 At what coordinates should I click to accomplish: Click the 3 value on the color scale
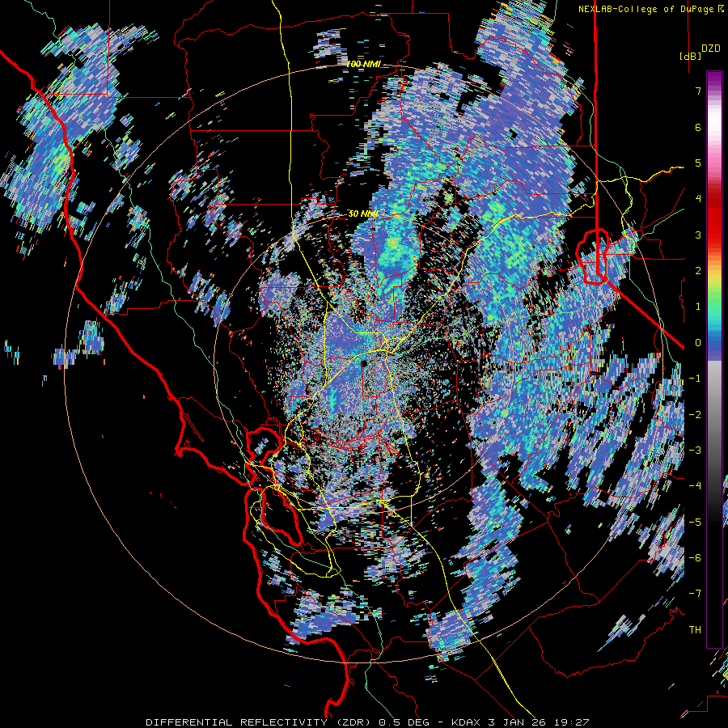tap(698, 235)
